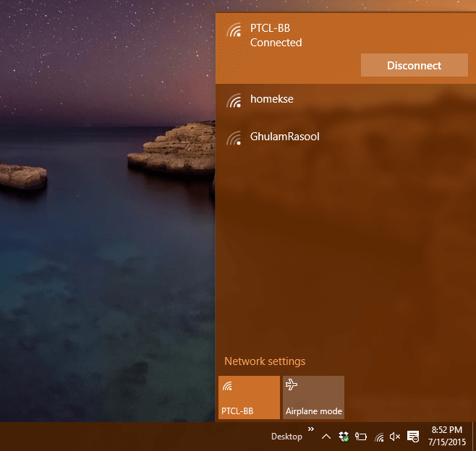This screenshot has width=476, height=451.
Task: Open the Dropbox tray icon
Action: tap(344, 437)
